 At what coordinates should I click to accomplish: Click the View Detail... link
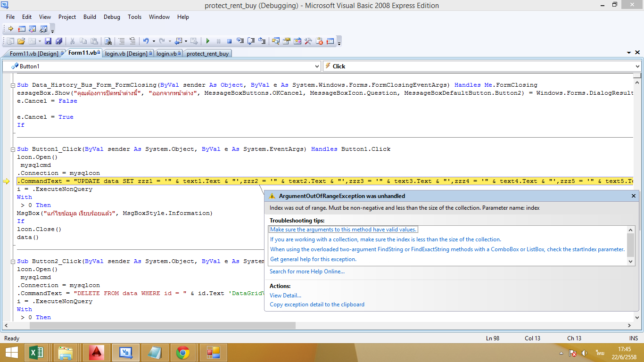[x=285, y=296]
